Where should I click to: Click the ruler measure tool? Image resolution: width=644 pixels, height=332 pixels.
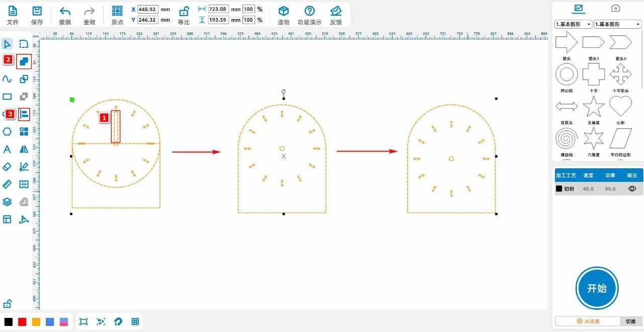7,184
